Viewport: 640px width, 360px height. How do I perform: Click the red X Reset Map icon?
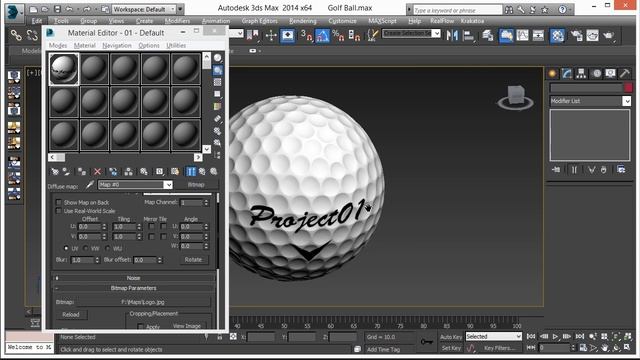97,172
